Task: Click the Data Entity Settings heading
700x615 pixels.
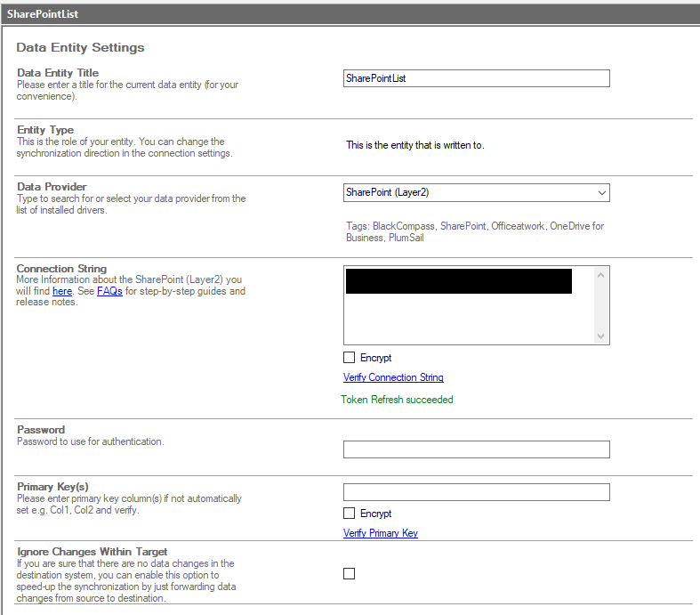Action: click(80, 47)
